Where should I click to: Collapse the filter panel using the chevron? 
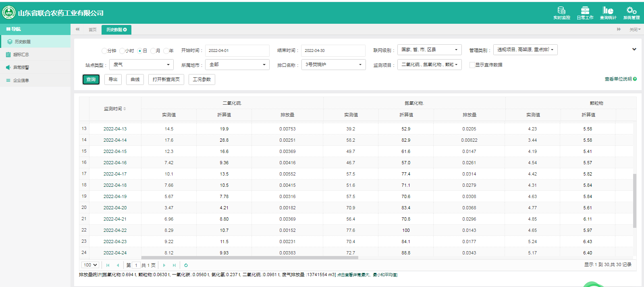click(634, 50)
